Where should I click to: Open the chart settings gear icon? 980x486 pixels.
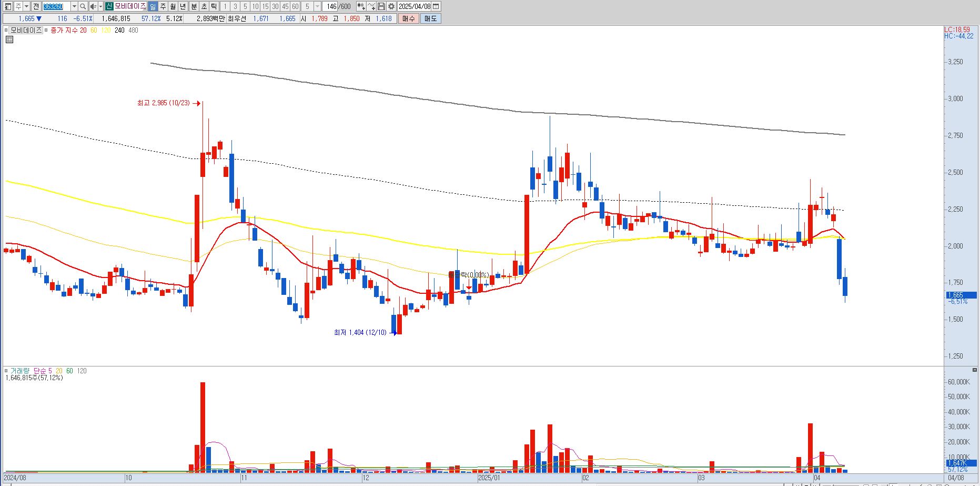point(391,6)
